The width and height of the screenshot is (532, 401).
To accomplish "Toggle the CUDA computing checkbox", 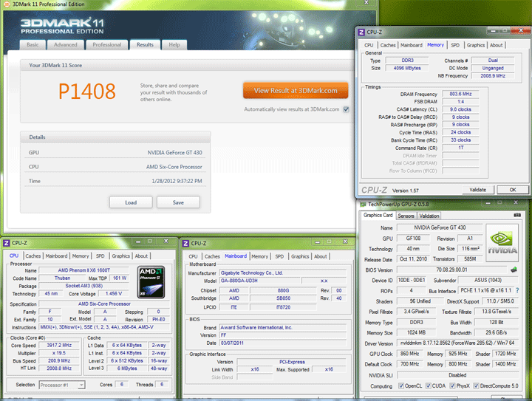I will 428,385.
